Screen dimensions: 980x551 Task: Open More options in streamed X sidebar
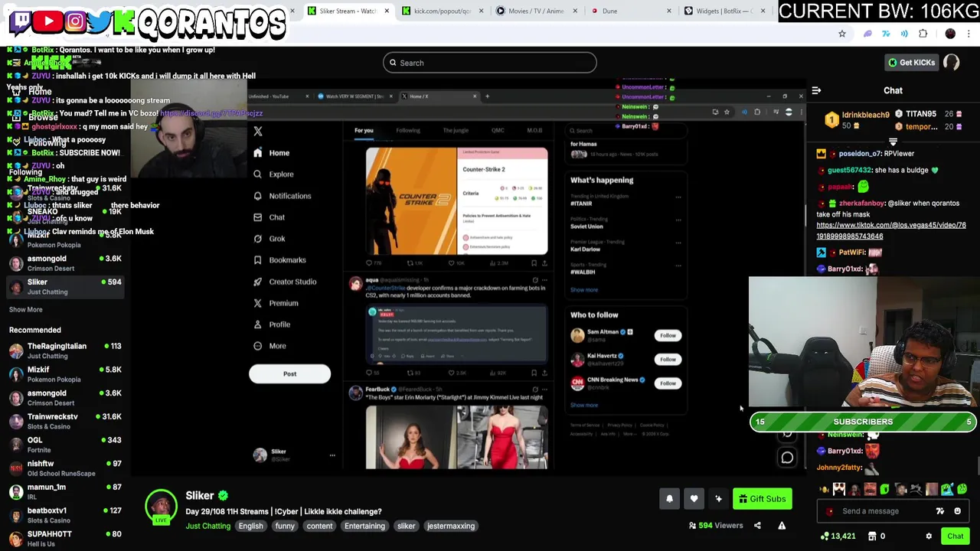click(x=269, y=346)
